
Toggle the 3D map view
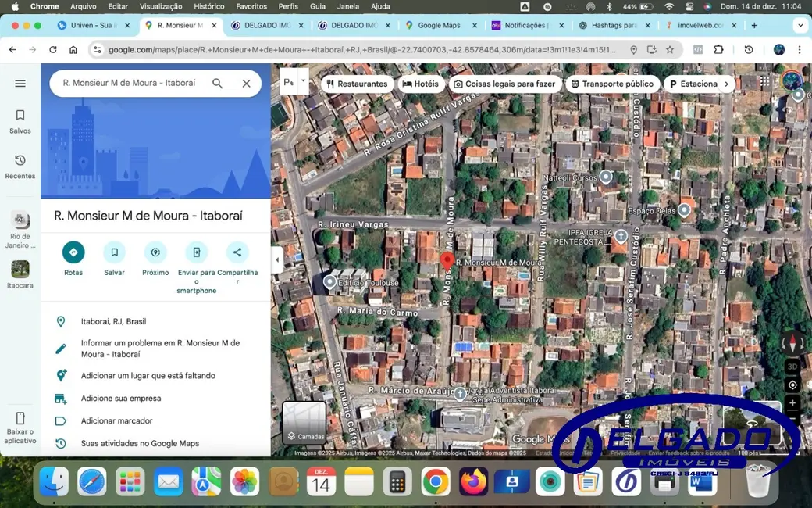(x=792, y=367)
